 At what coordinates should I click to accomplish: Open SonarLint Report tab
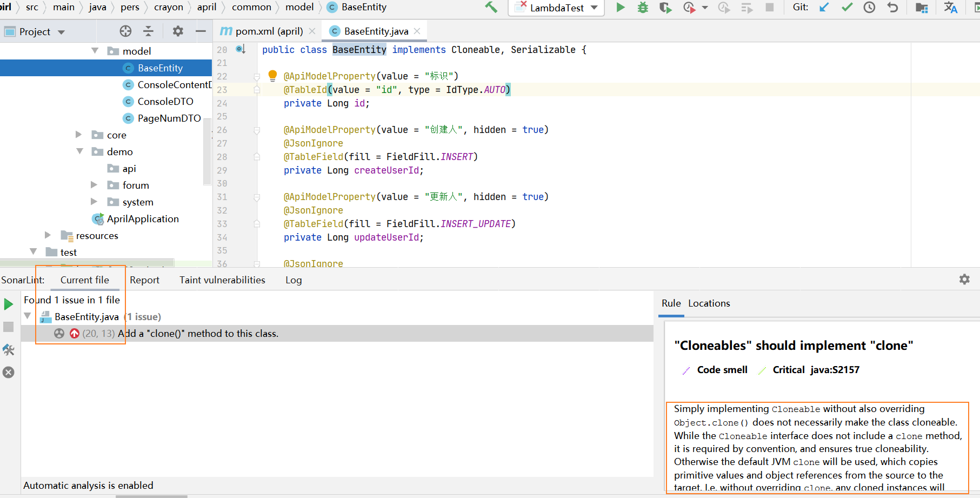[144, 280]
